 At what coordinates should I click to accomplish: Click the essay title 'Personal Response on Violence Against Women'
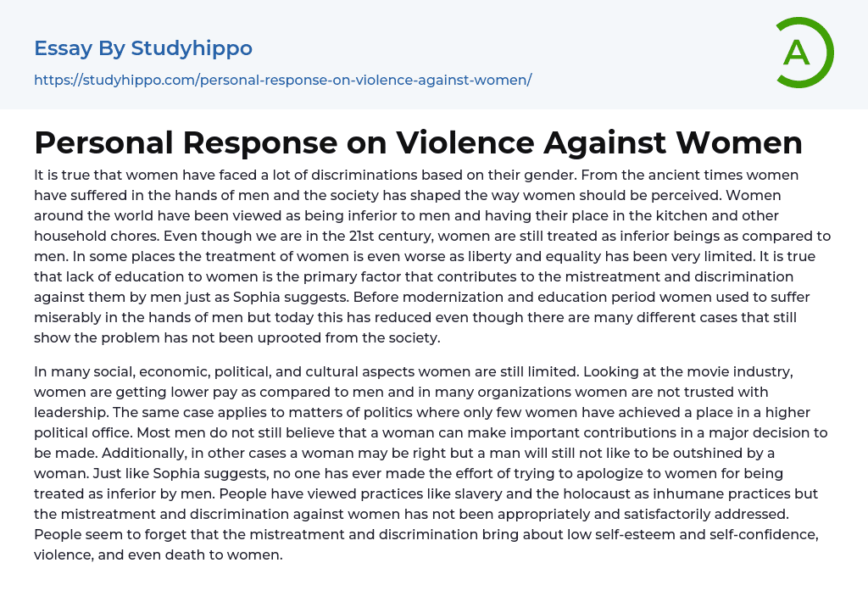pyautogui.click(x=418, y=142)
